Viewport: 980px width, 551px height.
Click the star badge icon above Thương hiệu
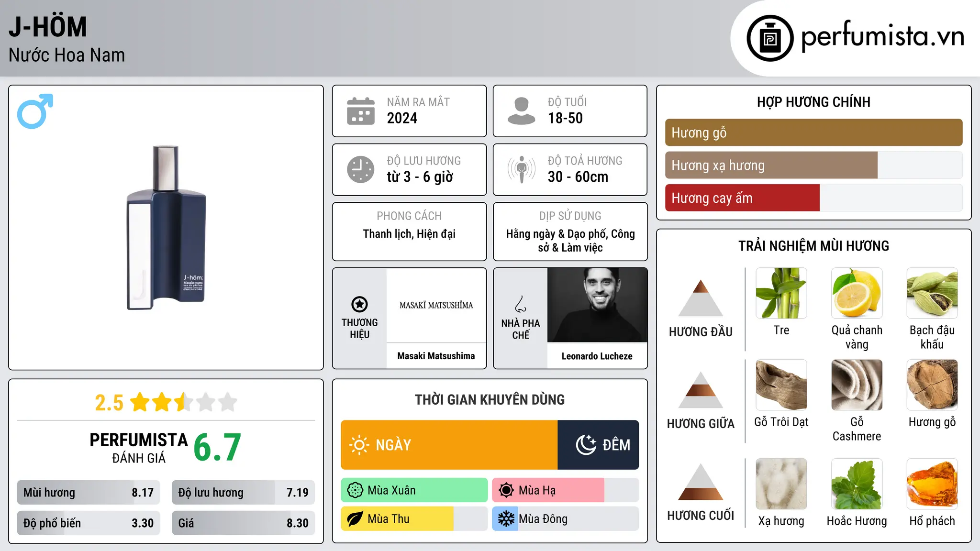(359, 304)
